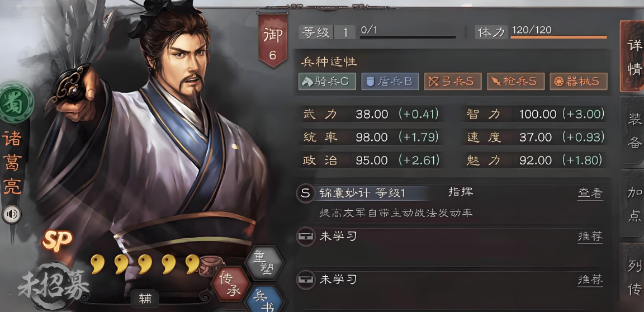
Task: Select the 弓兵S troop aptitude tag
Action: (x=453, y=81)
